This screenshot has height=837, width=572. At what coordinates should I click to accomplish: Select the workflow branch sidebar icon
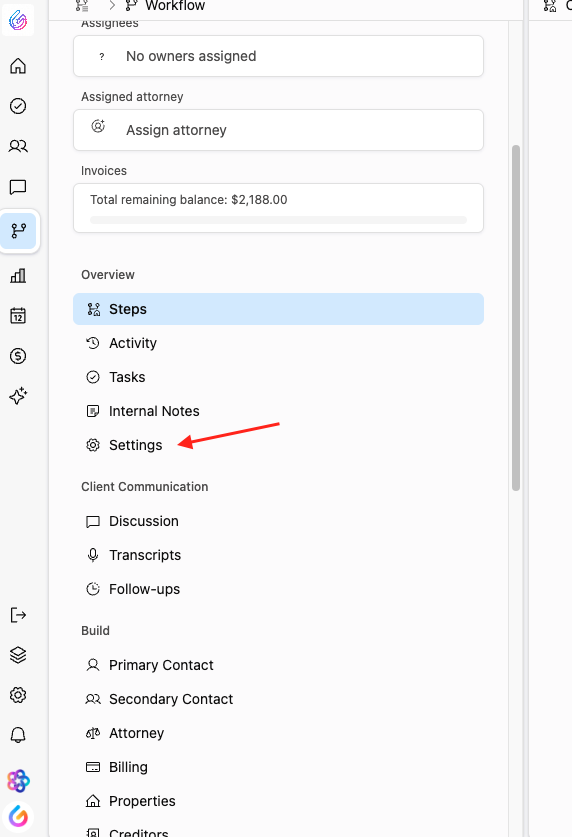[x=19, y=231]
